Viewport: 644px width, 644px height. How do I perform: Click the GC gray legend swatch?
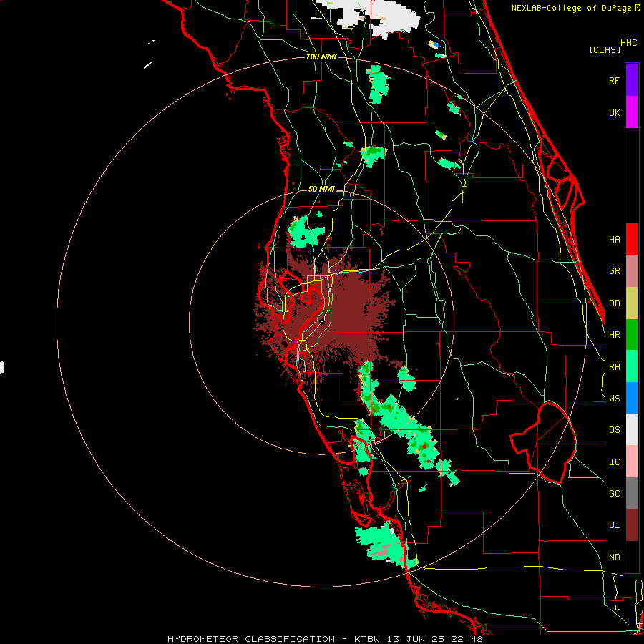pos(632,493)
